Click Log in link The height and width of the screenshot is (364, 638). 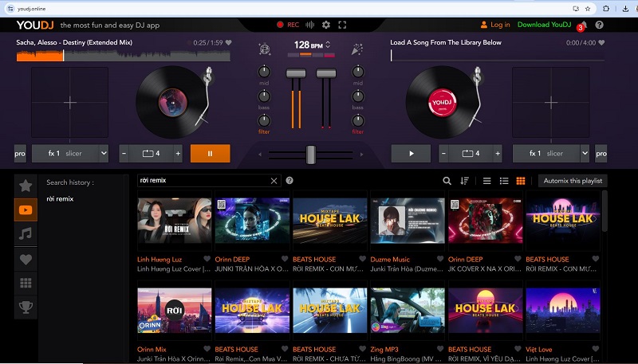point(500,25)
